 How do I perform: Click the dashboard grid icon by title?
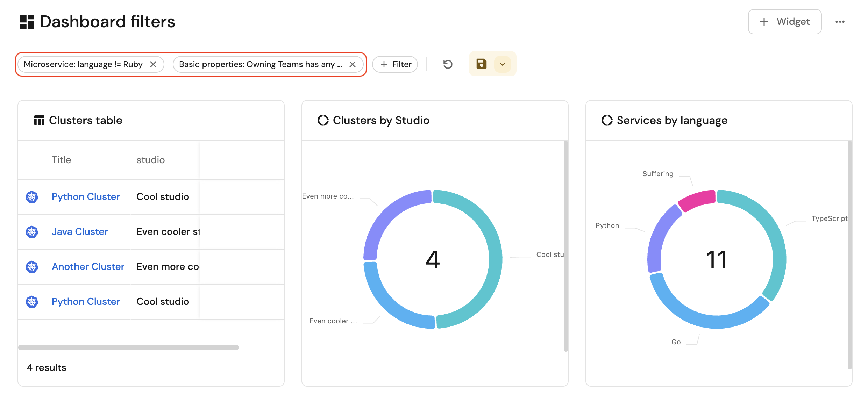[x=27, y=22]
